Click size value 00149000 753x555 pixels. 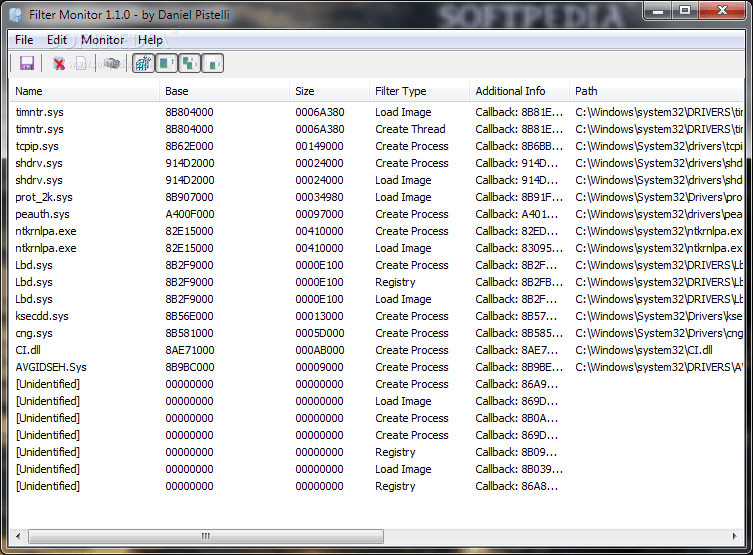coord(319,146)
